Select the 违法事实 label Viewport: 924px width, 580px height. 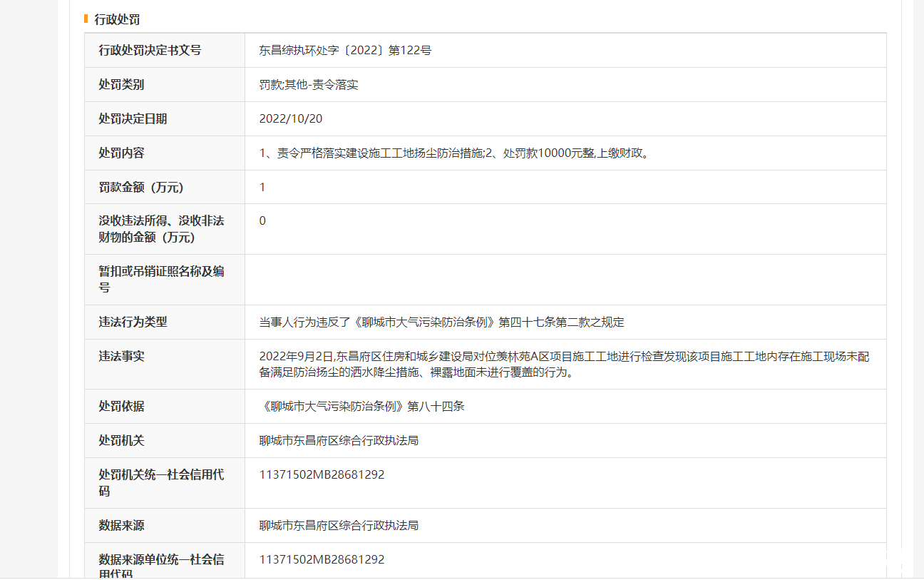click(121, 356)
